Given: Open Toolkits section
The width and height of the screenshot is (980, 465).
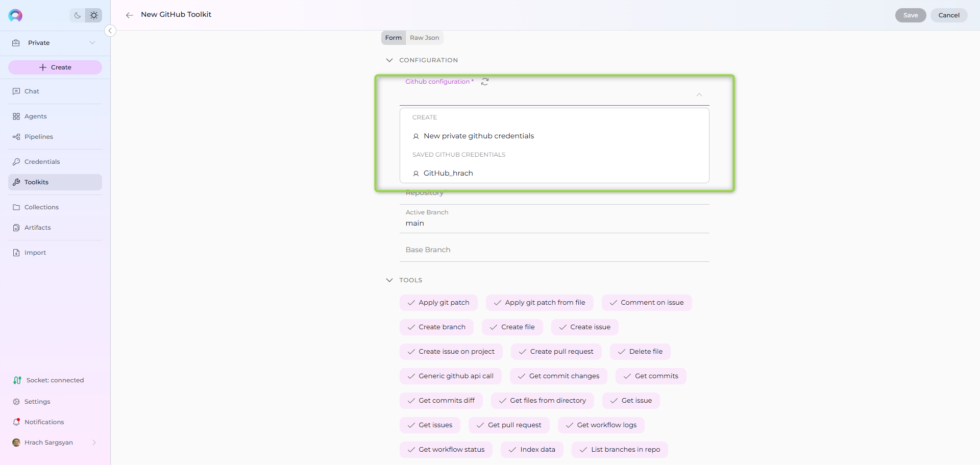Looking at the screenshot, I should pos(55,182).
